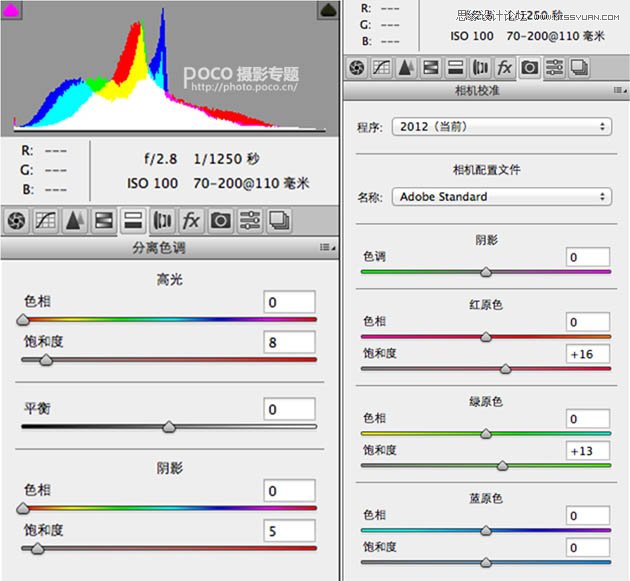Viewport: 630px width, 581px height.
Task: Open Presets tab icon in right panel
Action: click(554, 68)
